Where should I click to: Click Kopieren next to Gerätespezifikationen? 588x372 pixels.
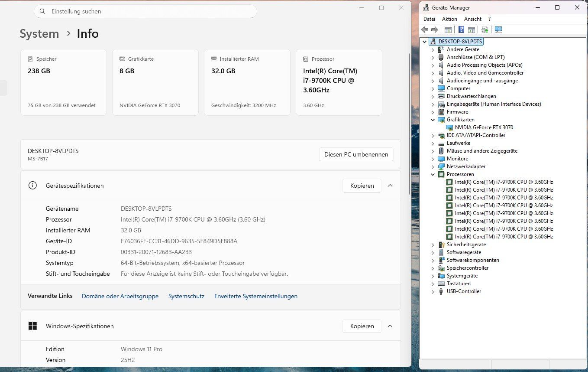(x=362, y=186)
